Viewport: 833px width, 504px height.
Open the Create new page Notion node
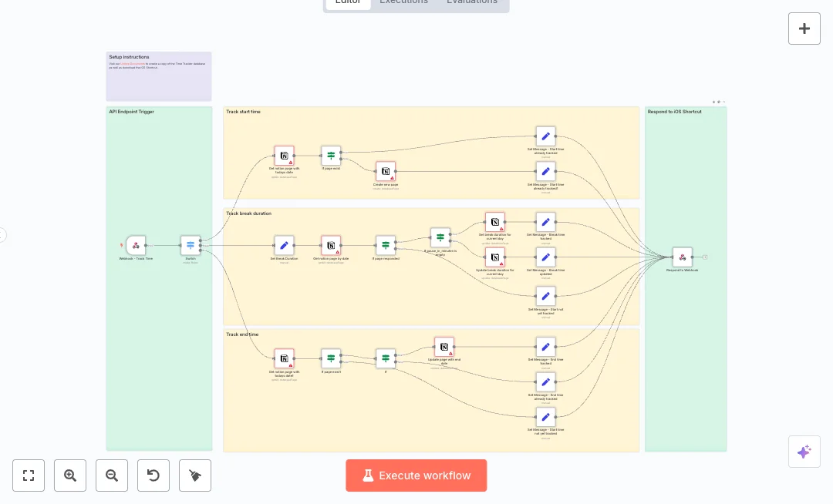386,171
